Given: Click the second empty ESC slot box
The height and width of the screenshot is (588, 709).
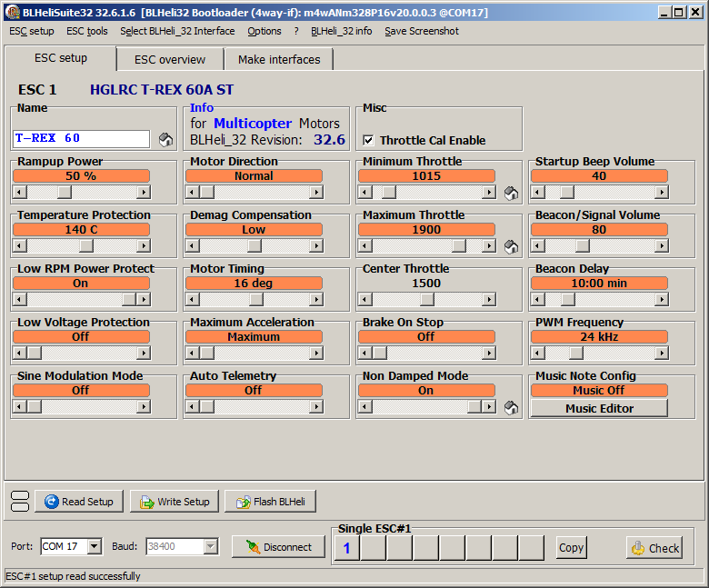Looking at the screenshot, I should click(399, 548).
